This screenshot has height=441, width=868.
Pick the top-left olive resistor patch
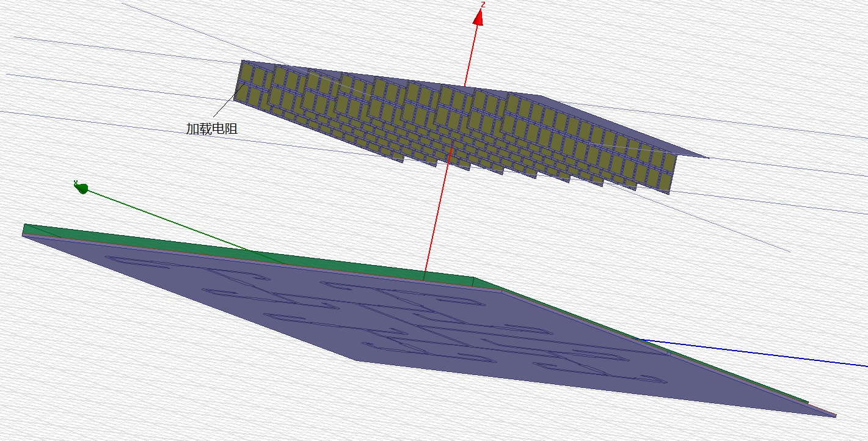[249, 73]
